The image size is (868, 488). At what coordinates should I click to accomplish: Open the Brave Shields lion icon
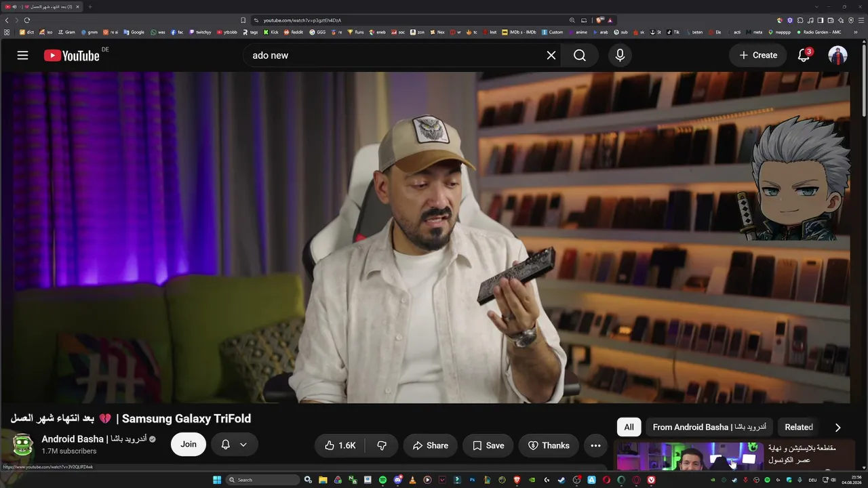coord(600,20)
